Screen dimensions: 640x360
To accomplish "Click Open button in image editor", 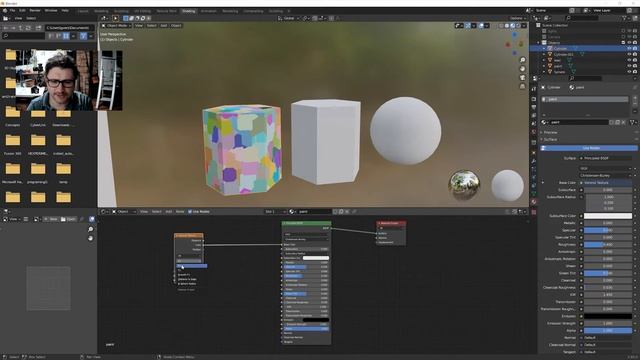I will [69, 219].
